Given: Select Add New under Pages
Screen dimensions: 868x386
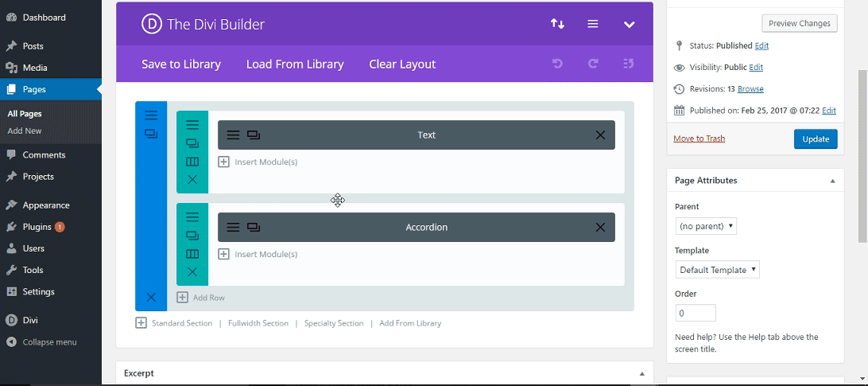Looking at the screenshot, I should (25, 131).
